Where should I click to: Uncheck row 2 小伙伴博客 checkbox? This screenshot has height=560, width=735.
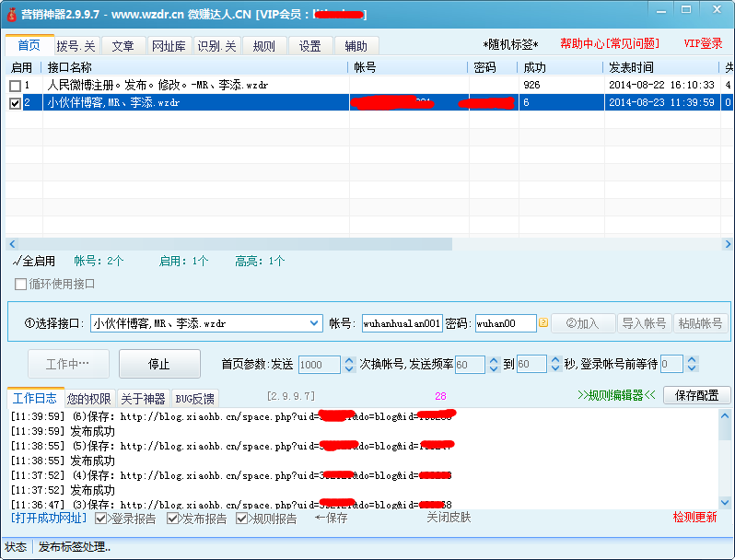click(x=15, y=103)
